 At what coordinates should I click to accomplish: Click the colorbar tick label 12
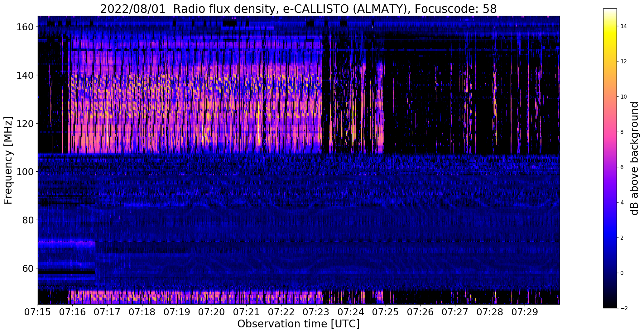(x=624, y=61)
